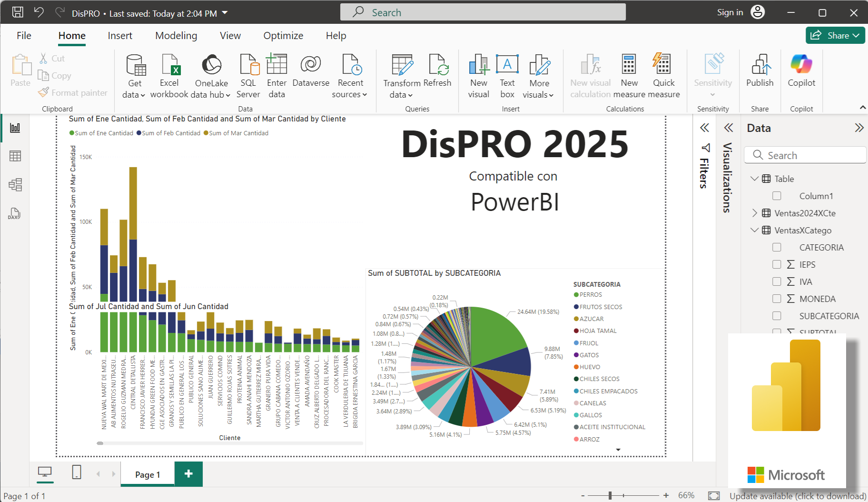Insert a New visual
Image resolution: width=868 pixels, height=502 pixels.
click(x=479, y=65)
